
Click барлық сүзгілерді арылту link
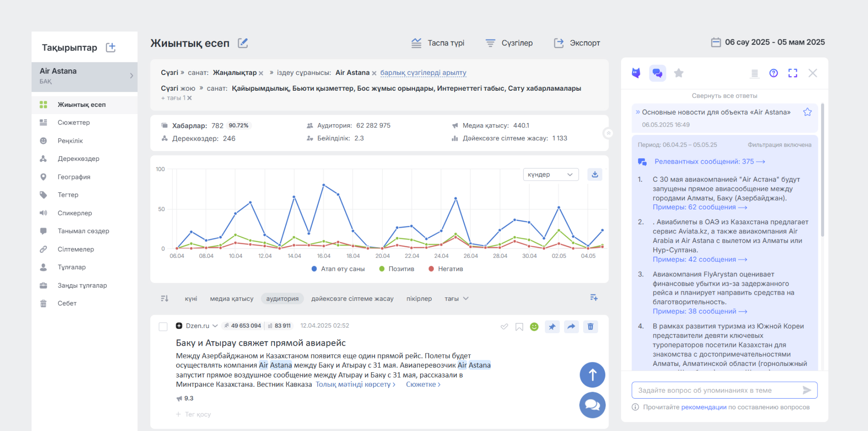423,73
